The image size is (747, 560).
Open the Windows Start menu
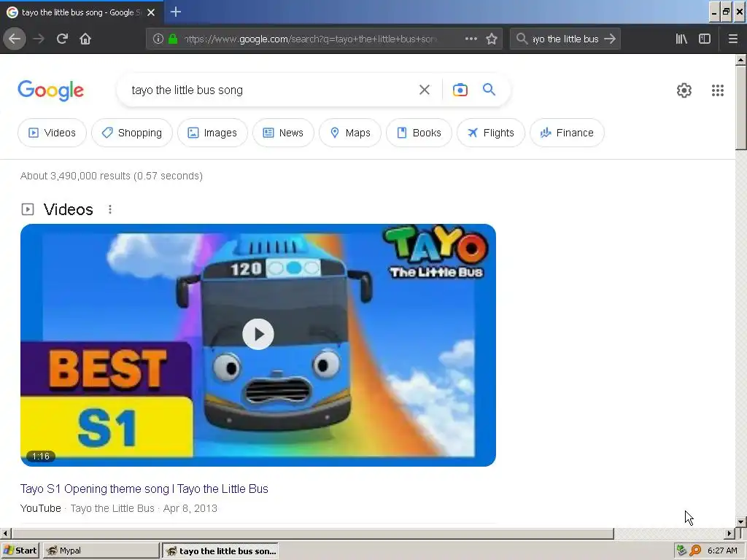(20, 551)
